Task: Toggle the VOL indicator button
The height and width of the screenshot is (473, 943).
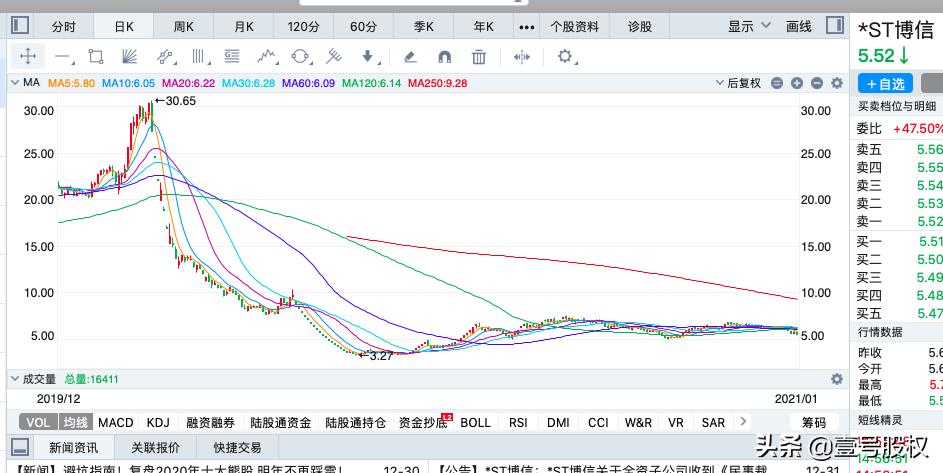Action: [38, 422]
